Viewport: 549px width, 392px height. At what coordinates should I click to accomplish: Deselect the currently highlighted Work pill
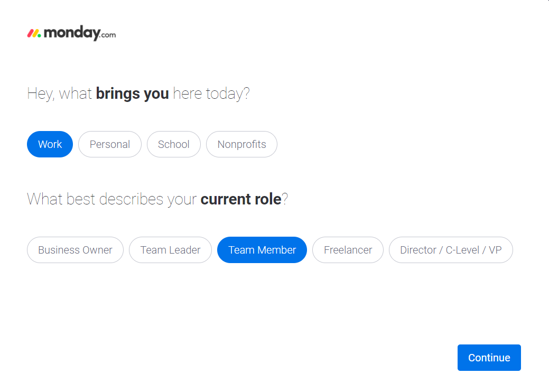[50, 144]
